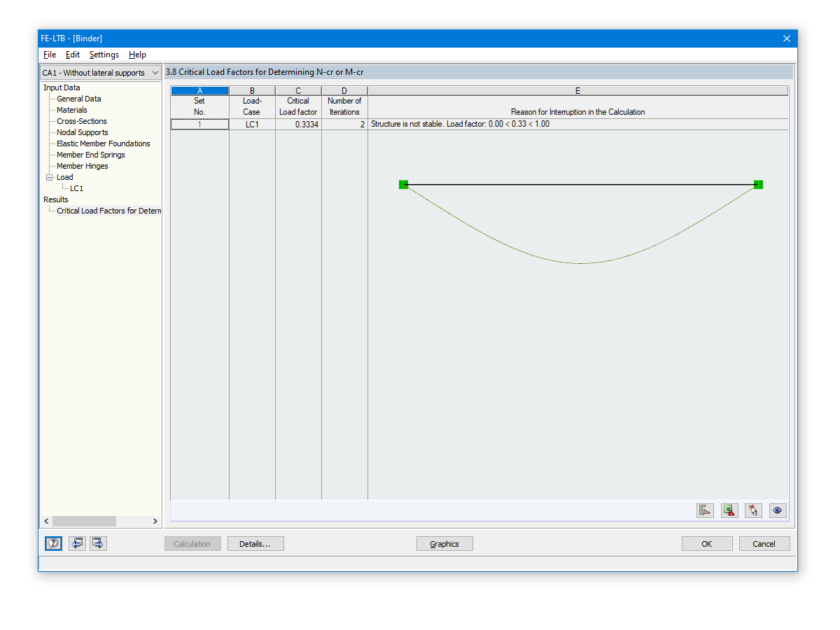840x630 pixels.
Task: Open the result diagrams icon
Action: click(705, 510)
